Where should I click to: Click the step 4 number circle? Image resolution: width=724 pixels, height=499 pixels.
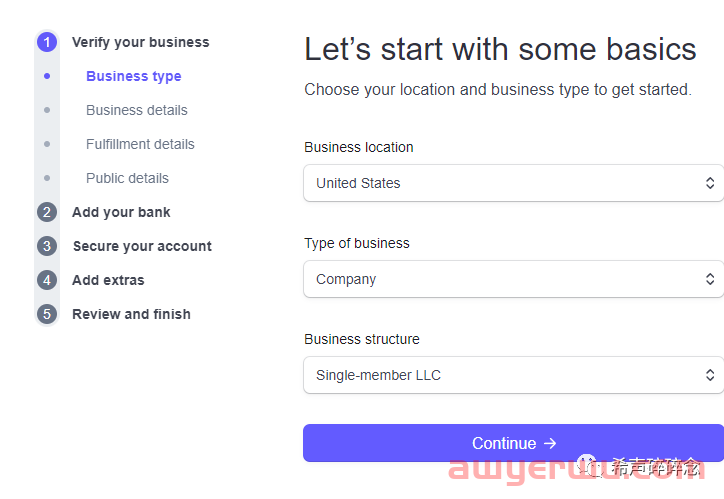tap(47, 280)
